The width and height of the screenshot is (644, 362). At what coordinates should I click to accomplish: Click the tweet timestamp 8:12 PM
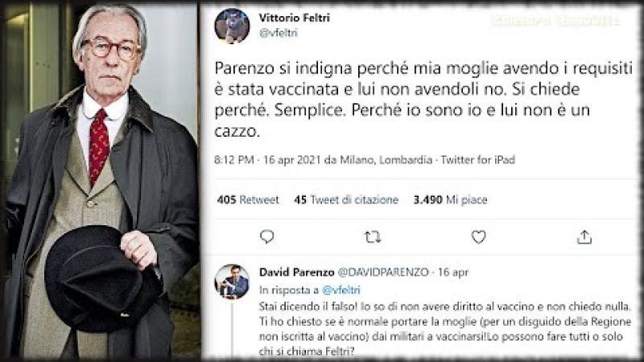234,159
